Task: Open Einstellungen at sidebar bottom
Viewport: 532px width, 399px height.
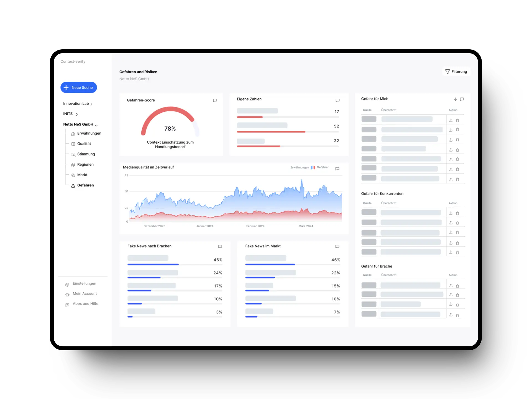Action: pyautogui.click(x=84, y=283)
